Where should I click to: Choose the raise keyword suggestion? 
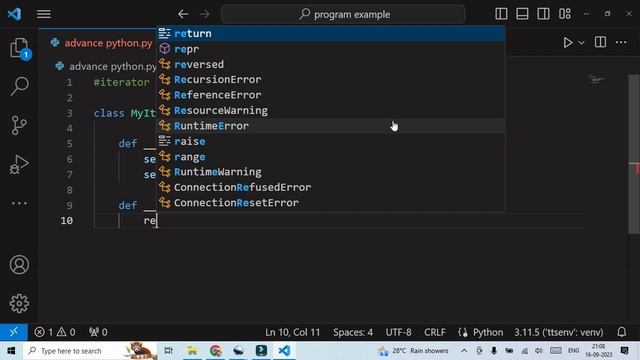pyautogui.click(x=331, y=141)
